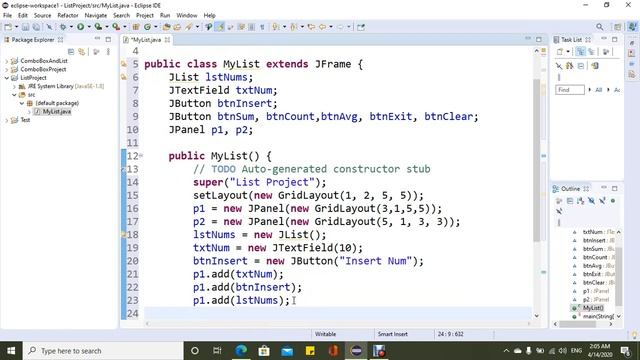Image resolution: width=640 pixels, height=360 pixels.
Task: Open the Navigate menu
Action: (x=96, y=16)
